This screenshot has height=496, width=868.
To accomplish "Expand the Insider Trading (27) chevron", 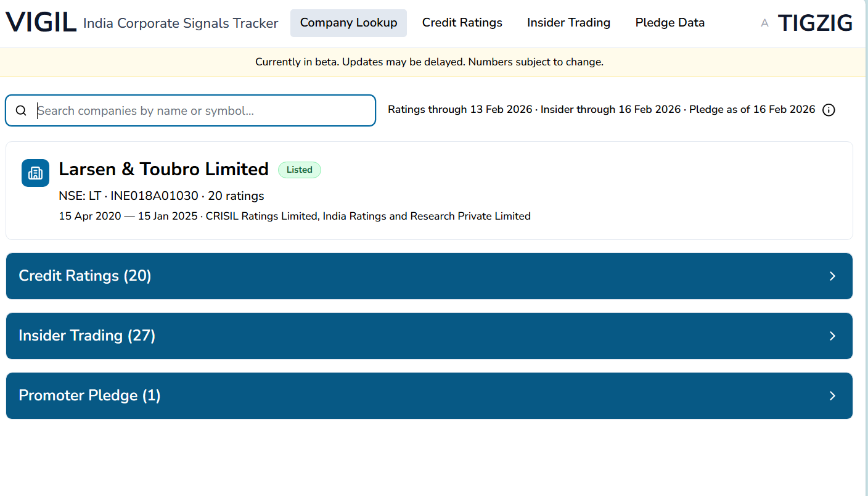I will coord(832,336).
